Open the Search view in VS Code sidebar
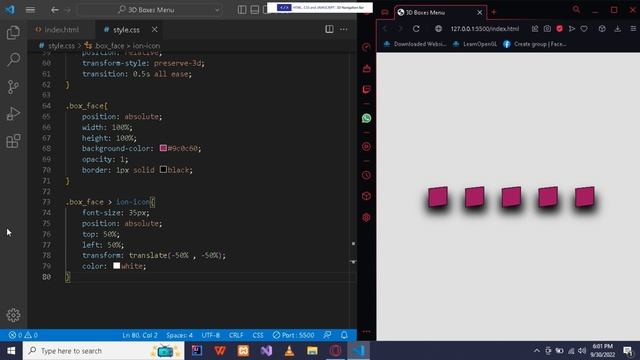Viewport: 640px width, 360px height. 13,60
